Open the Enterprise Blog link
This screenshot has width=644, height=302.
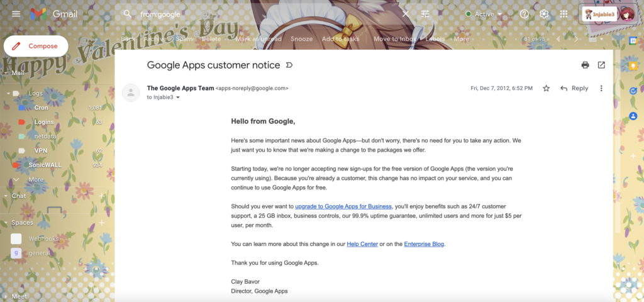pyautogui.click(x=424, y=244)
